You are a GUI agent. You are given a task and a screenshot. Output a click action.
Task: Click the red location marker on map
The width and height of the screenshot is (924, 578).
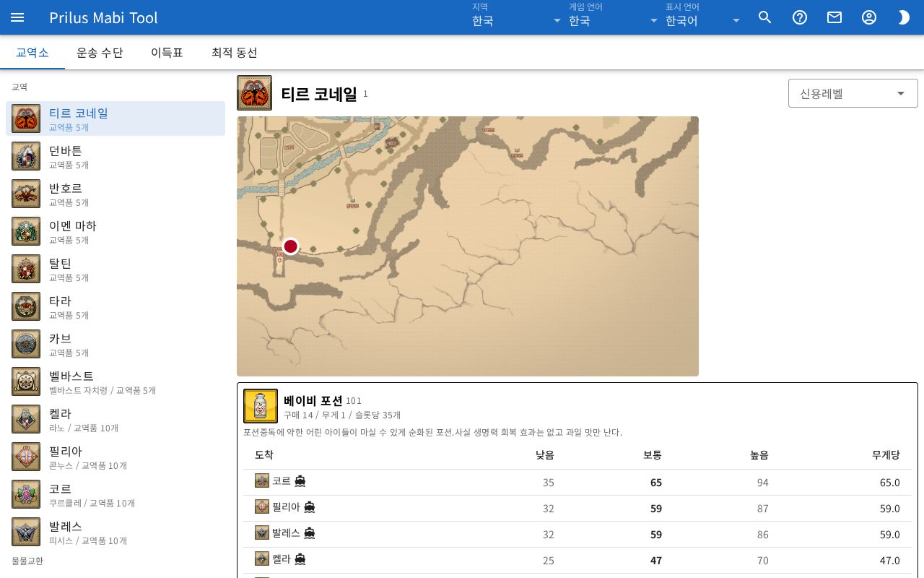pyautogui.click(x=291, y=246)
